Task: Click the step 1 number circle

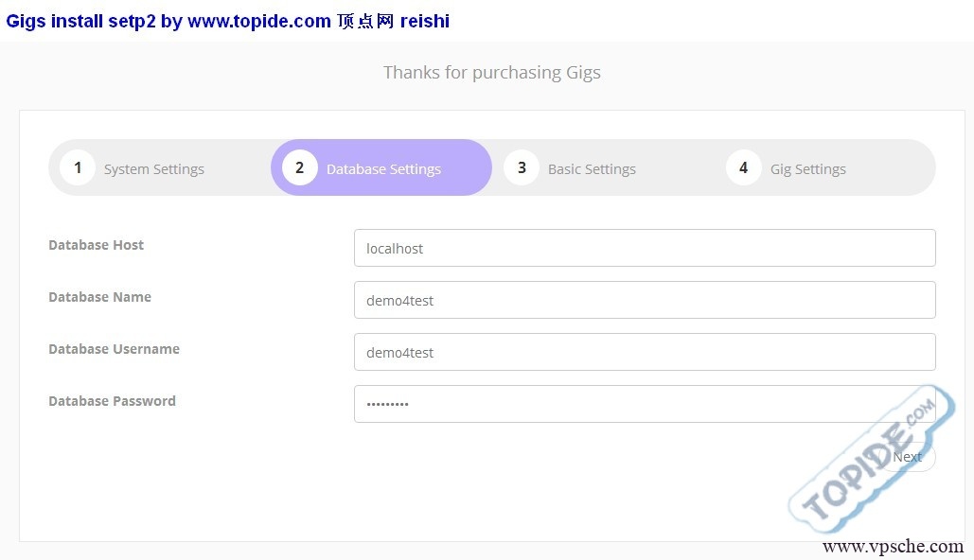Action: tap(78, 168)
